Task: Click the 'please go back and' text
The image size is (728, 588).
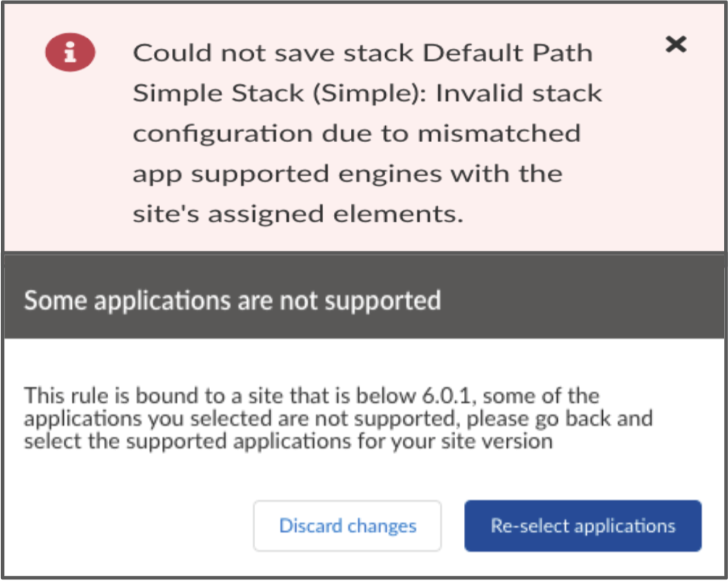Action: tap(559, 419)
